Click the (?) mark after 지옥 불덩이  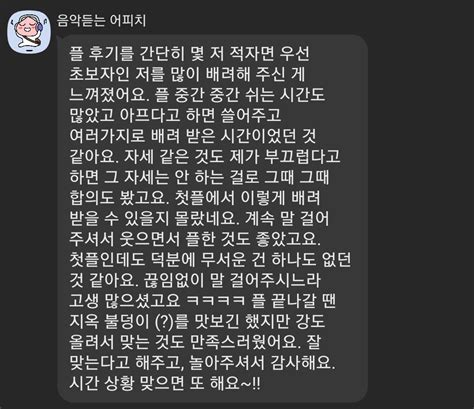pyautogui.click(x=164, y=321)
